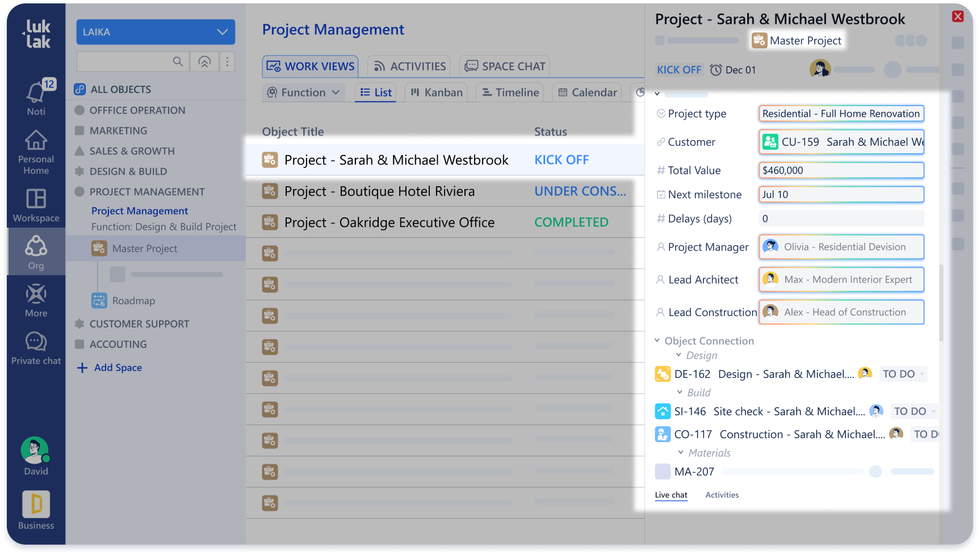Select Roadmap in the sidebar tree
The width and height of the screenshot is (980, 555).
[x=133, y=301]
